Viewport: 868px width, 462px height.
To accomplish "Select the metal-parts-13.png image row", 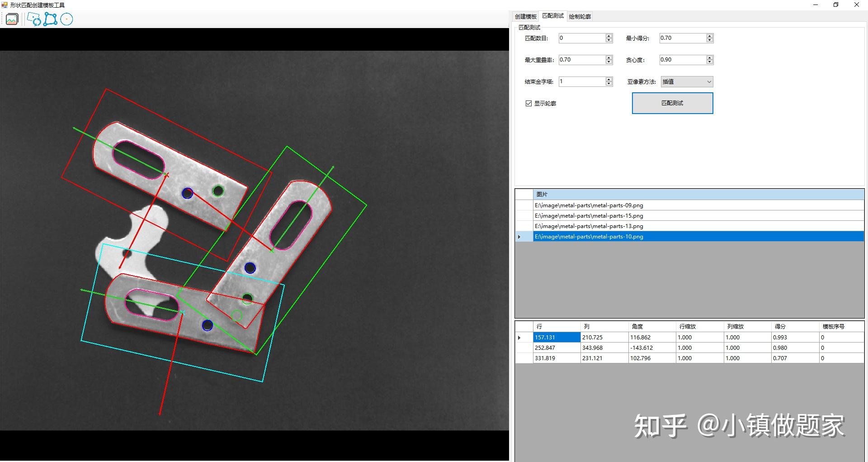I will 589,226.
